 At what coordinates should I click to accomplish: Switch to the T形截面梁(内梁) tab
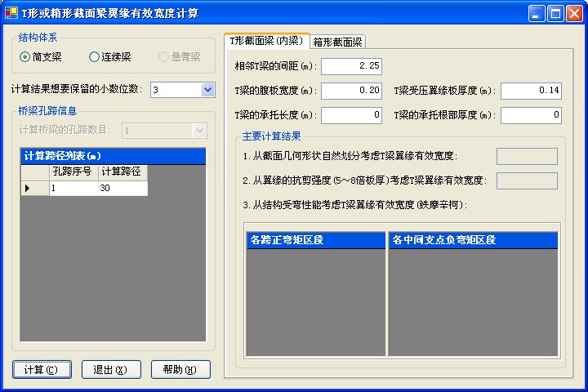266,41
